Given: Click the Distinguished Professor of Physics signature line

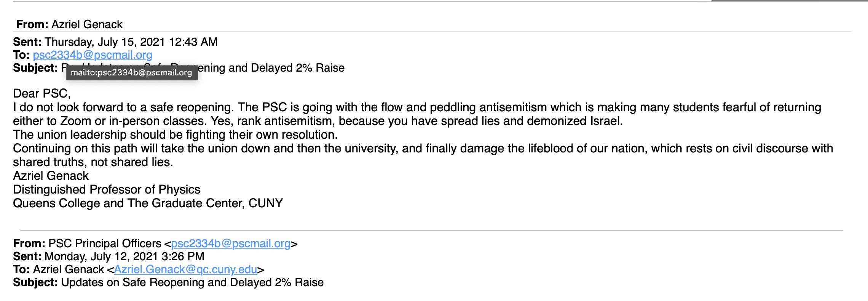Looking at the screenshot, I should 107,190.
